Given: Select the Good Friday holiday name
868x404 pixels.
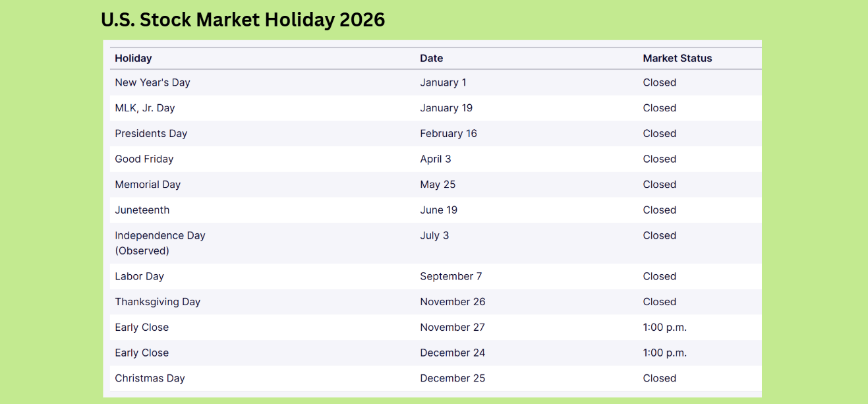Looking at the screenshot, I should [144, 159].
